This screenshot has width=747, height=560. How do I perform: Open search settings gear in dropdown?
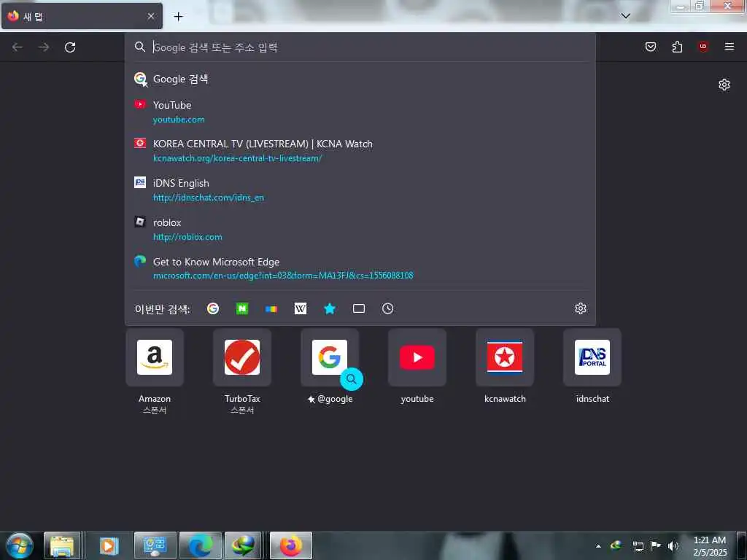tap(580, 308)
